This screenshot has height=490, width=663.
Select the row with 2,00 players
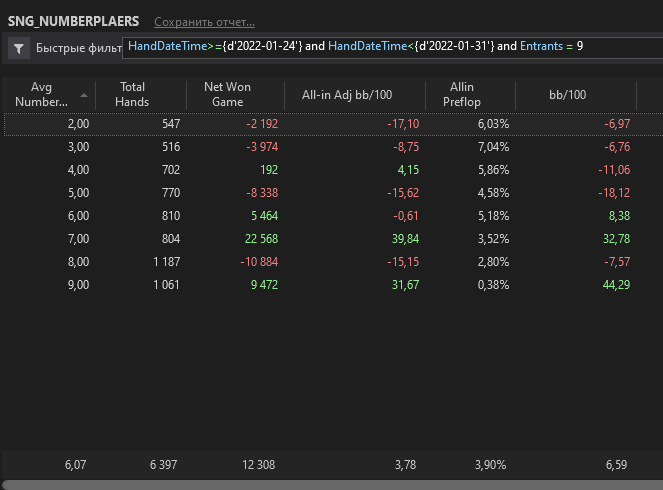click(x=333, y=124)
